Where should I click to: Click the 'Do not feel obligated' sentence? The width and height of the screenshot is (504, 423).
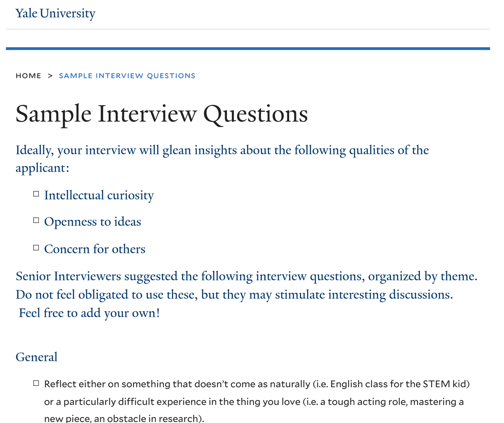(234, 295)
